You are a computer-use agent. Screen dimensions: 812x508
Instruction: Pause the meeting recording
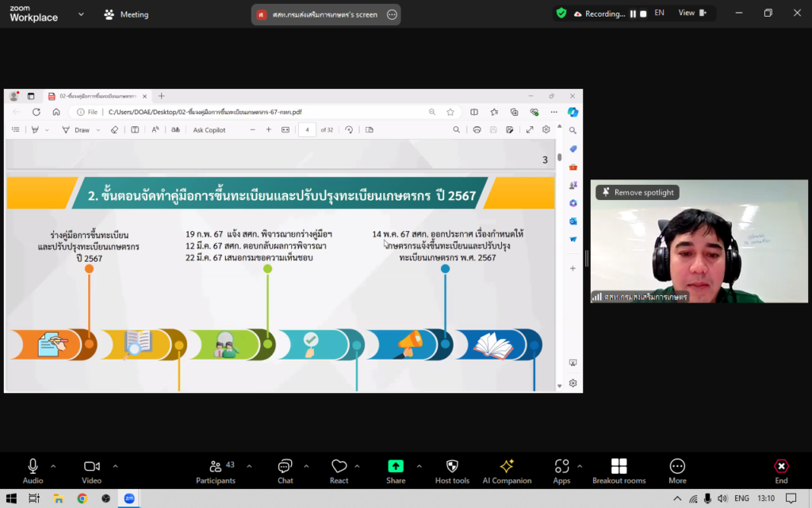click(x=633, y=13)
